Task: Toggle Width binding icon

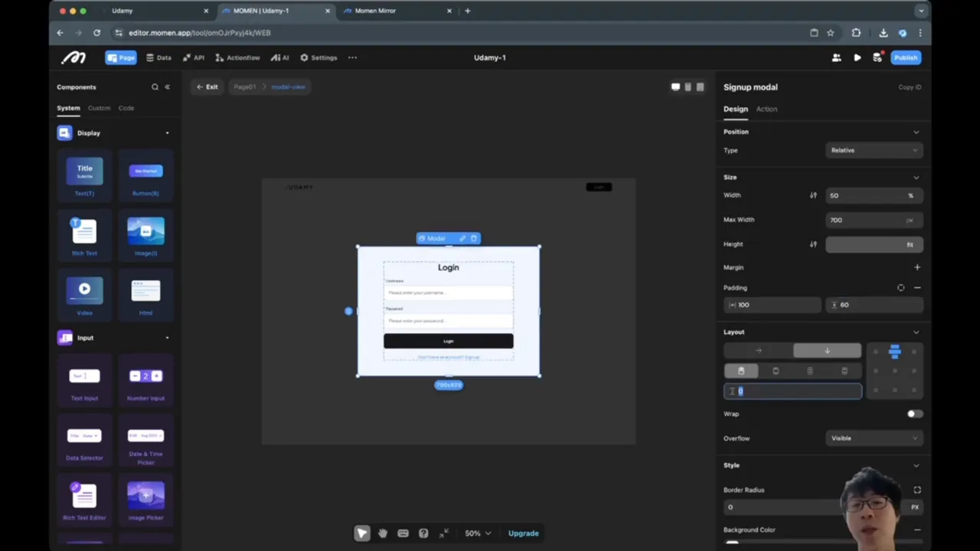Action: click(813, 195)
